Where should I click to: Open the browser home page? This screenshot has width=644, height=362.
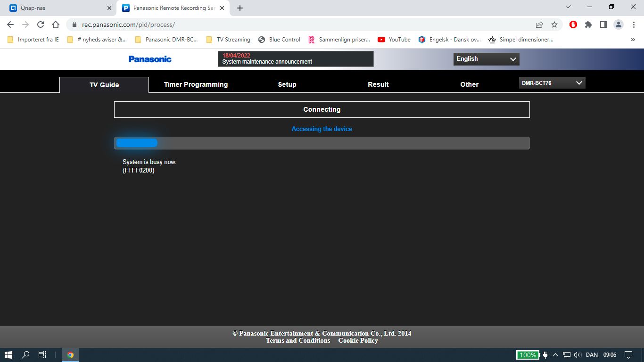(56, 25)
